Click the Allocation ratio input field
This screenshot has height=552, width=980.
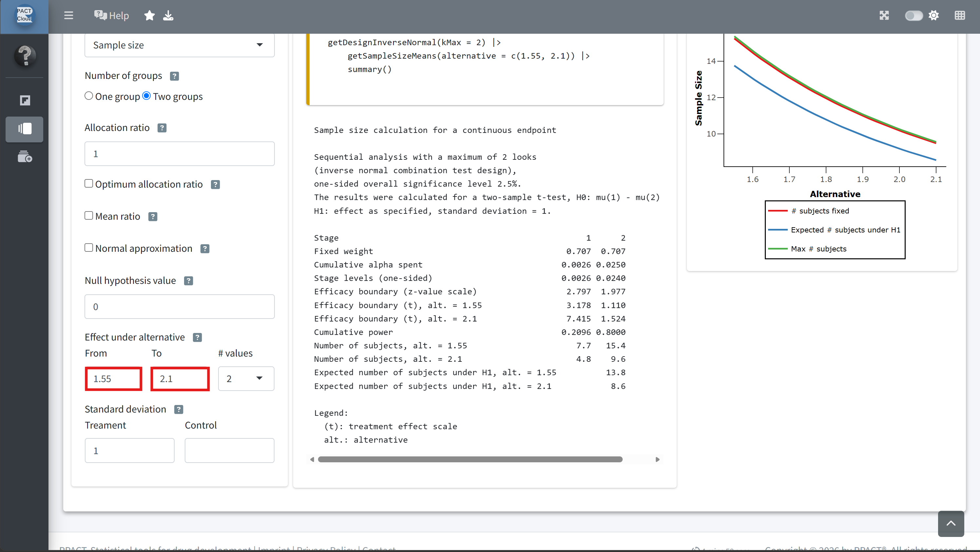coord(179,154)
